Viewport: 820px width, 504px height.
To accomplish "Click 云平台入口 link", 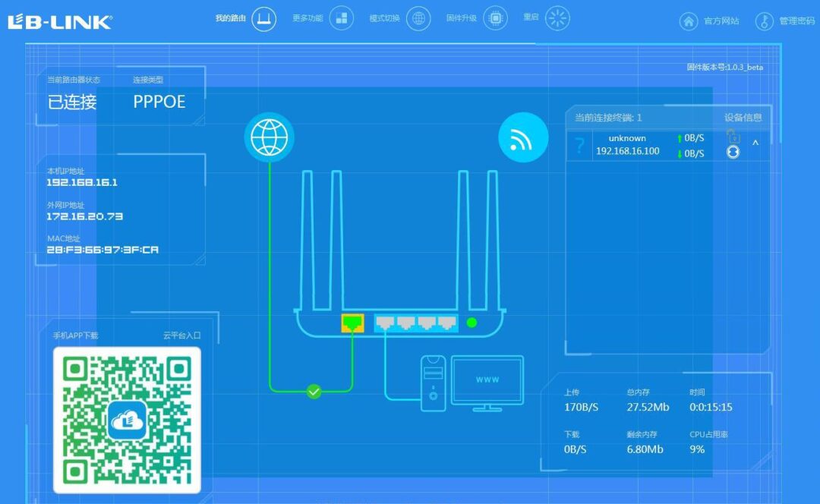I will click(182, 335).
